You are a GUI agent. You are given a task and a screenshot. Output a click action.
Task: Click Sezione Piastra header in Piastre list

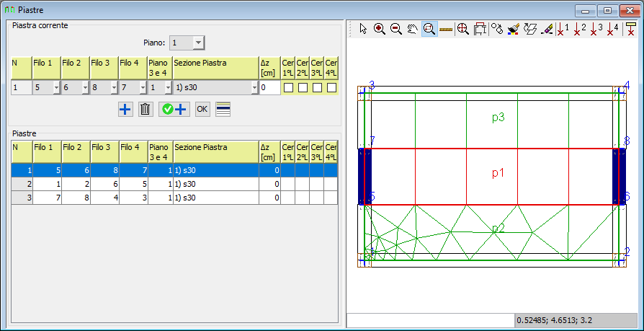click(x=216, y=151)
